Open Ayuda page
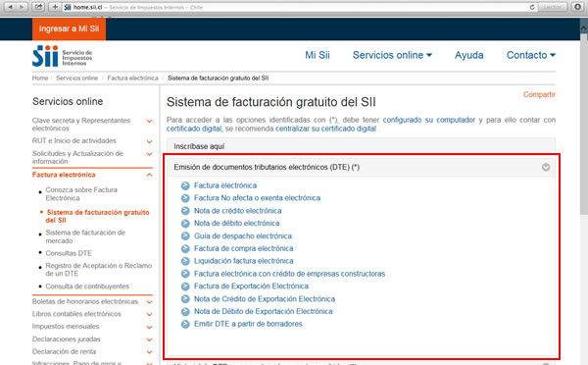This screenshot has width=588, height=365. [x=468, y=55]
